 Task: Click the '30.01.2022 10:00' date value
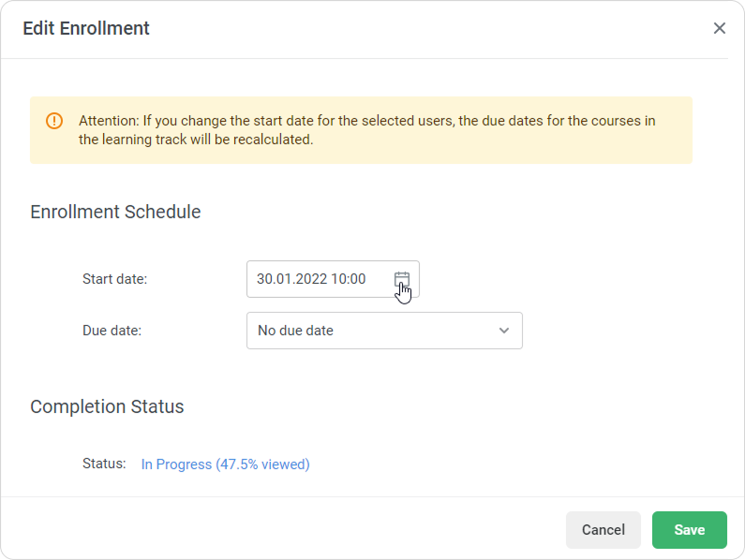[x=311, y=279]
